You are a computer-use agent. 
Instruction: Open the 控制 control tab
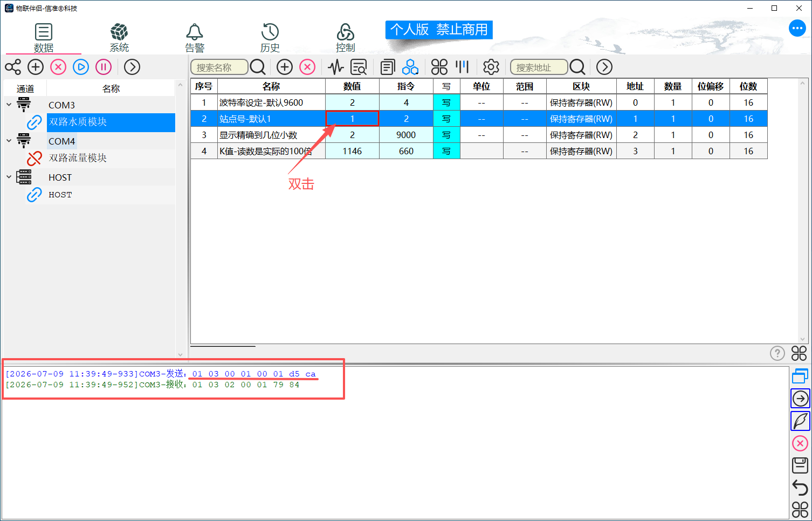[x=346, y=38]
